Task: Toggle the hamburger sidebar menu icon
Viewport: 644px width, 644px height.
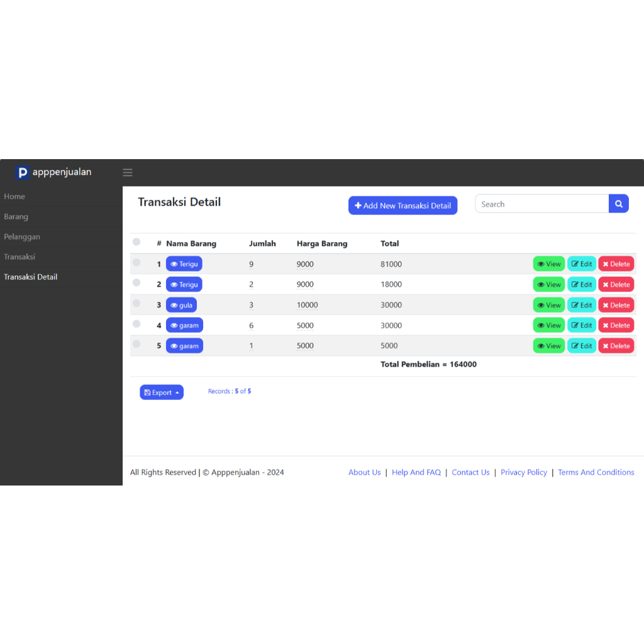Action: [x=128, y=173]
